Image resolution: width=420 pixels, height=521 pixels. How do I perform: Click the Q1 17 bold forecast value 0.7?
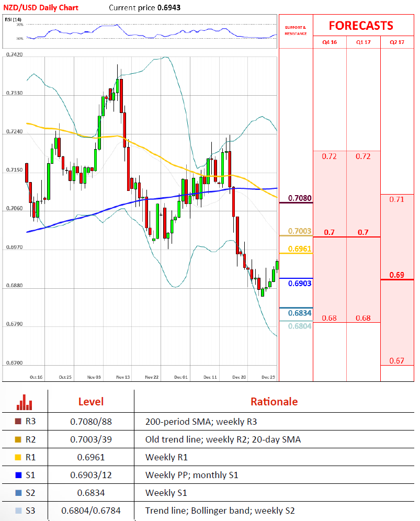tap(363, 232)
